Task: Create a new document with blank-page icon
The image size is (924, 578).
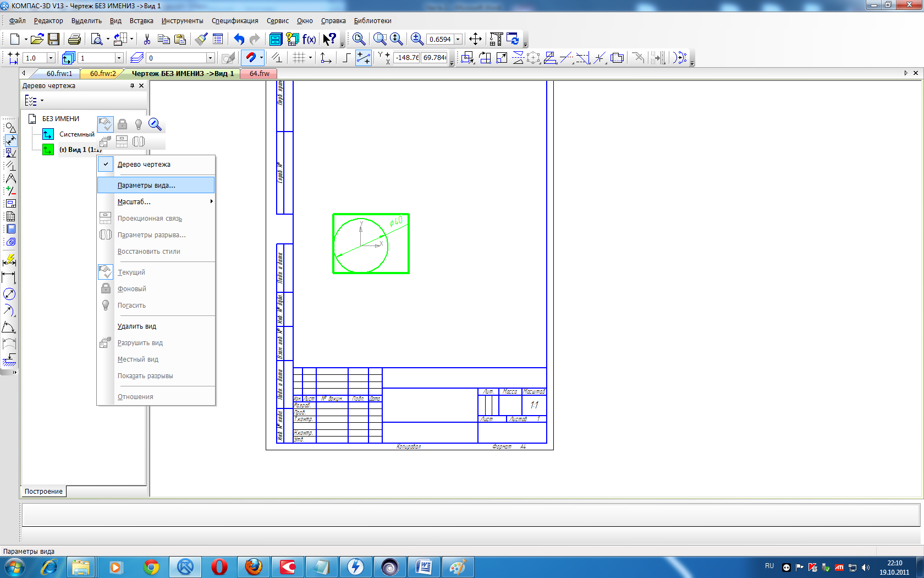Action: click(x=15, y=39)
